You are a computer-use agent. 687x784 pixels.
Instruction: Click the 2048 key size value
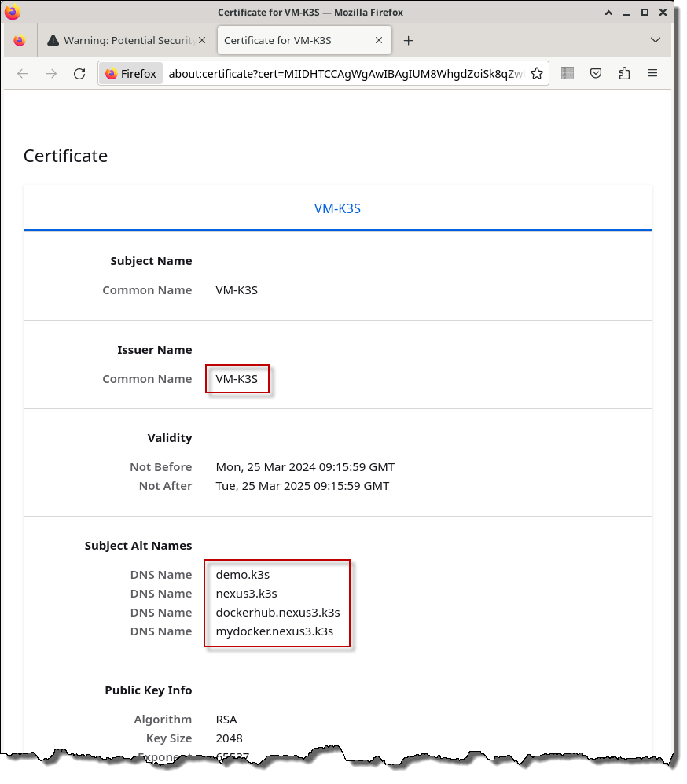230,738
